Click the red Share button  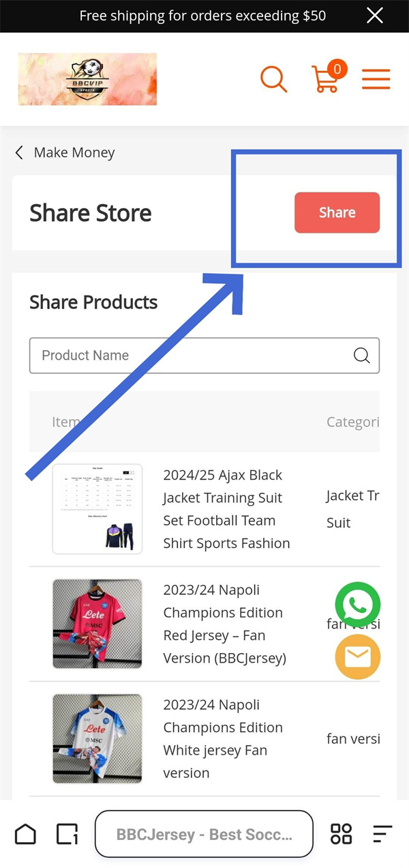pos(337,212)
